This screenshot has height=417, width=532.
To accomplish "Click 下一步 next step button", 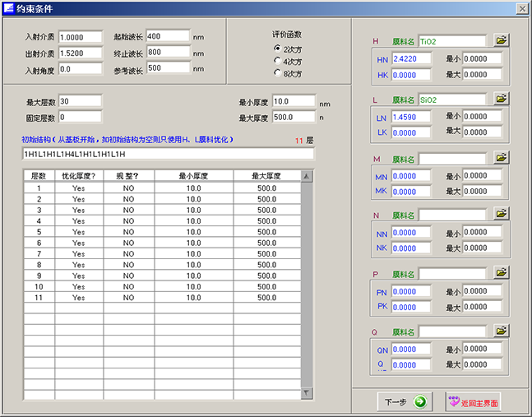I will (x=405, y=401).
